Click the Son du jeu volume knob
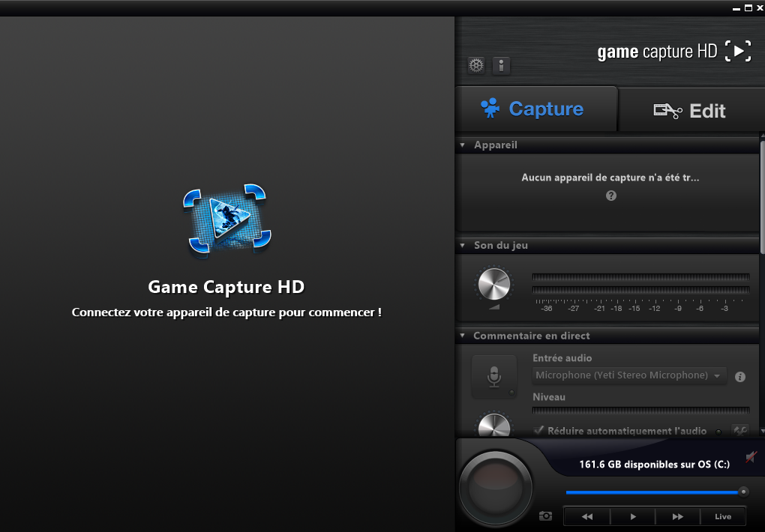The image size is (765, 532). point(493,284)
